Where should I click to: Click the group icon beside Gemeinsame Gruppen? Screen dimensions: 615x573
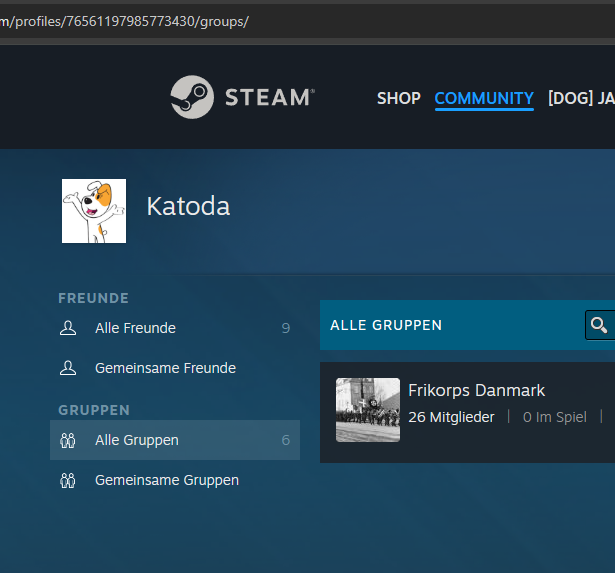(68, 480)
